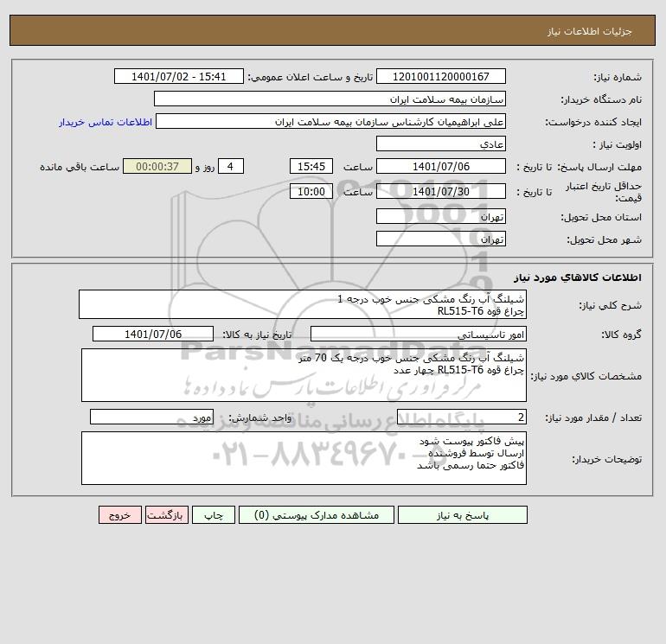
Task: Open اطلاعات تماس خریدار link
Action: coord(106,122)
